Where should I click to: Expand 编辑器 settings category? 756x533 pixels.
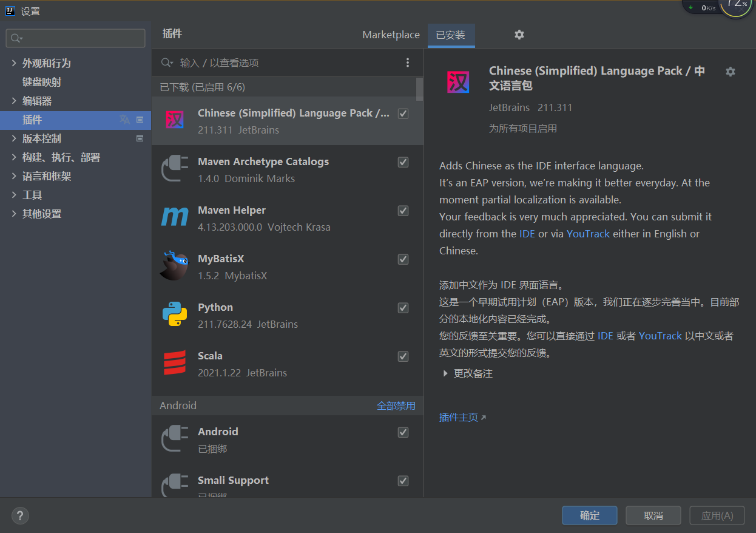pyautogui.click(x=14, y=101)
